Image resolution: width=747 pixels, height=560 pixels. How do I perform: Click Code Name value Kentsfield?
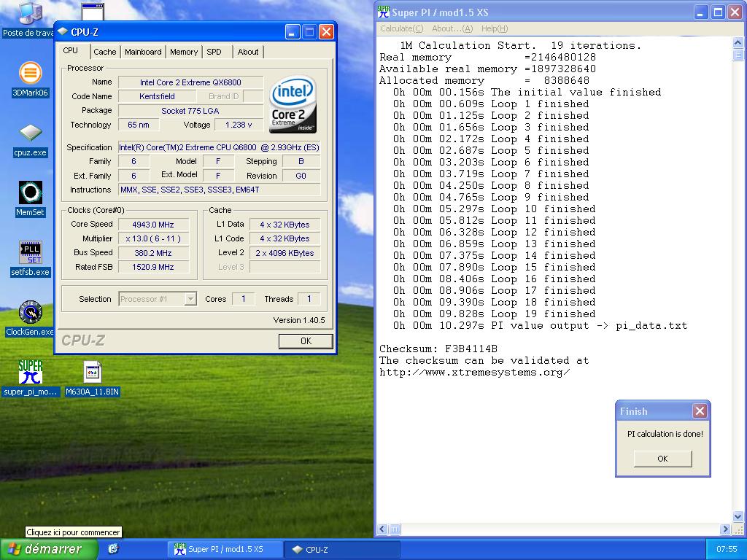(157, 96)
